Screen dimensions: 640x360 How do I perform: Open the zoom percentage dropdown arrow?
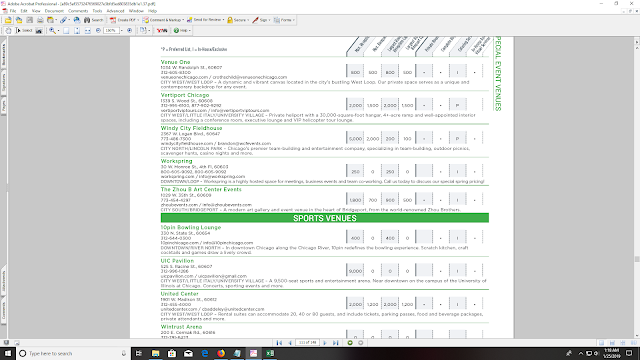(x=121, y=31)
